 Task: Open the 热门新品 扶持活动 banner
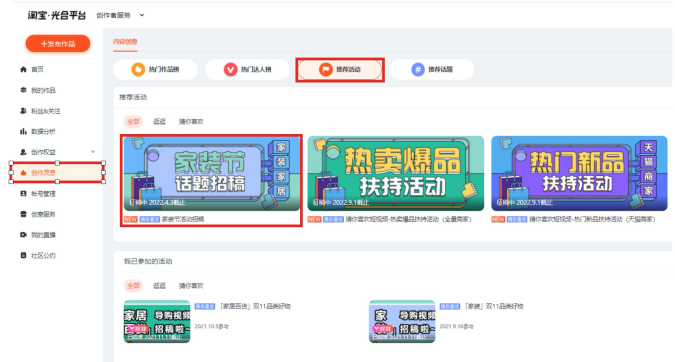tap(579, 173)
